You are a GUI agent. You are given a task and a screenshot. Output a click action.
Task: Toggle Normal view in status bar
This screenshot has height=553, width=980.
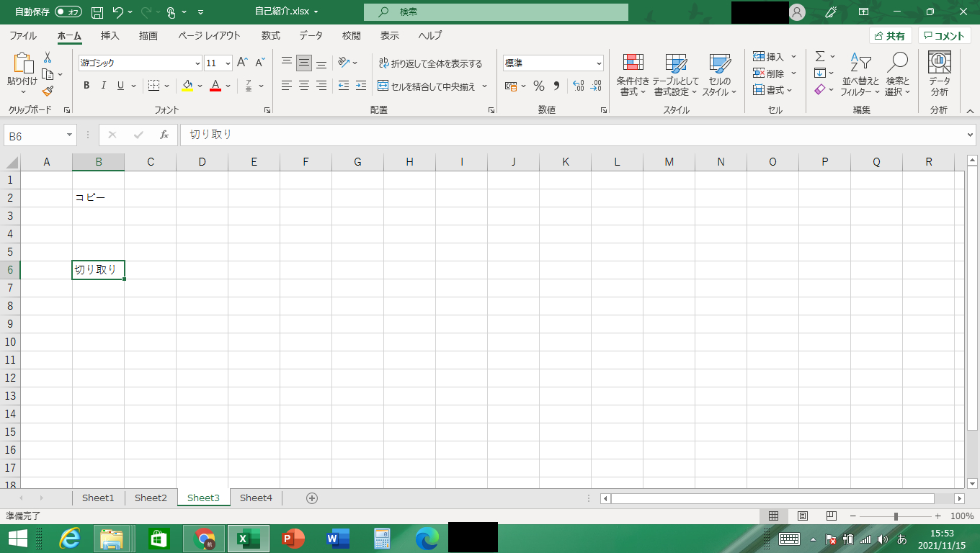773,516
